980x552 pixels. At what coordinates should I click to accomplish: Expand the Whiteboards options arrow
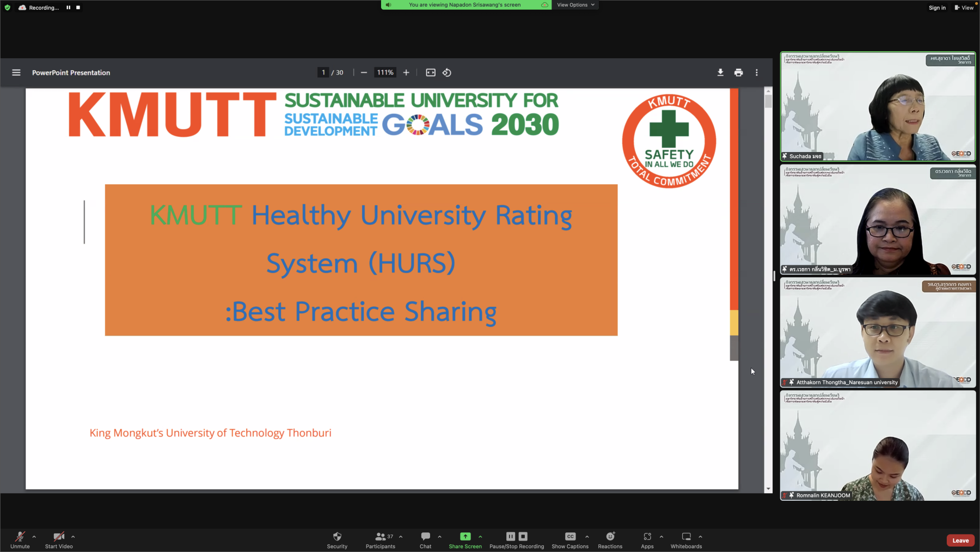coord(700,537)
